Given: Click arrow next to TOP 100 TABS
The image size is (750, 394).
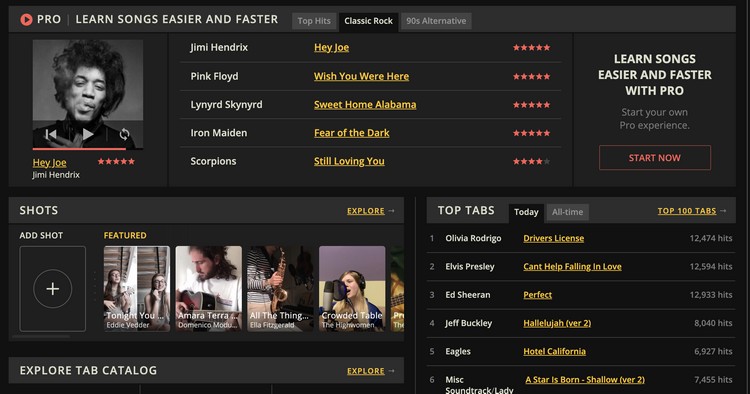Looking at the screenshot, I should coord(723,211).
